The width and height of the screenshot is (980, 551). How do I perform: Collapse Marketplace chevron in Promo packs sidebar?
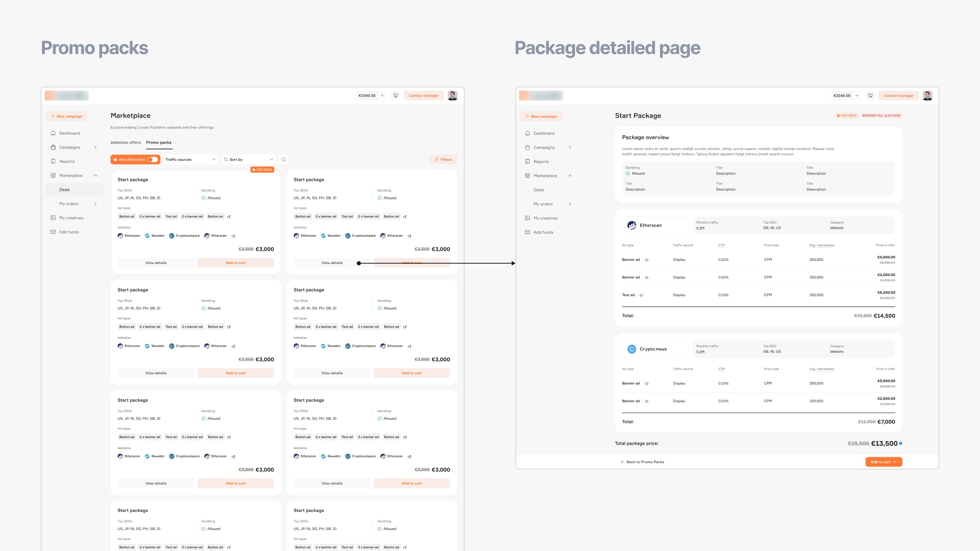(96, 175)
